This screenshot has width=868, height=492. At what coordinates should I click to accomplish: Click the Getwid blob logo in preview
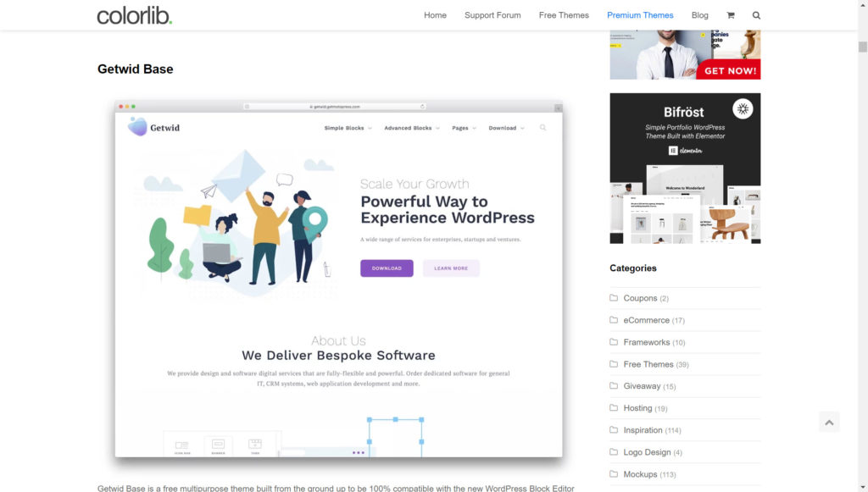137,127
